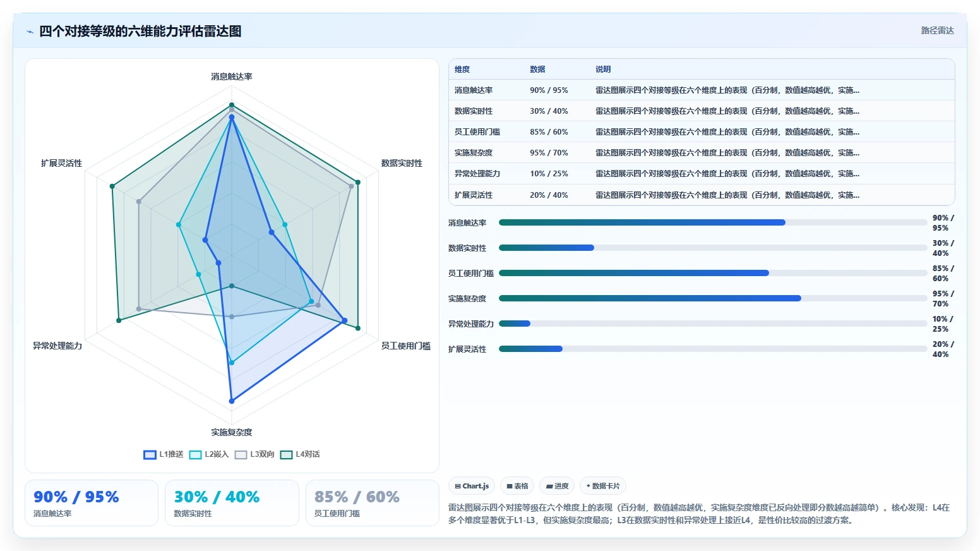Select the Chart.js chip
980x551 pixels.
pyautogui.click(x=472, y=486)
